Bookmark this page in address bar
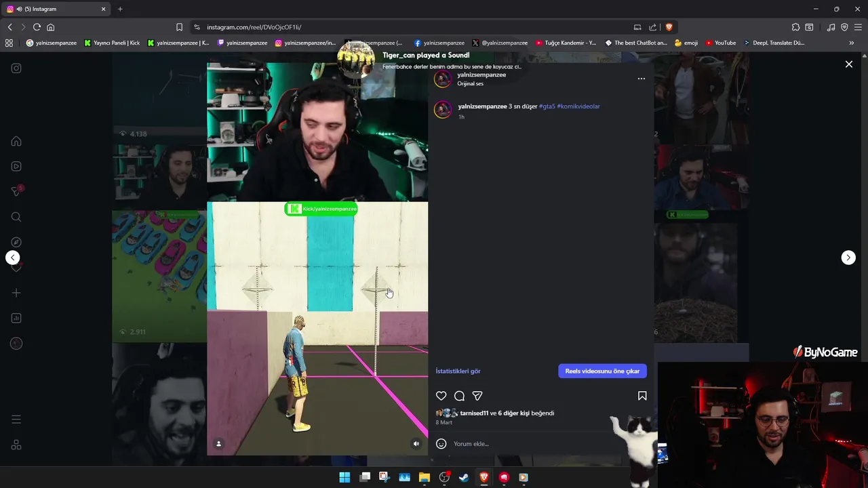868x488 pixels. 179,27
